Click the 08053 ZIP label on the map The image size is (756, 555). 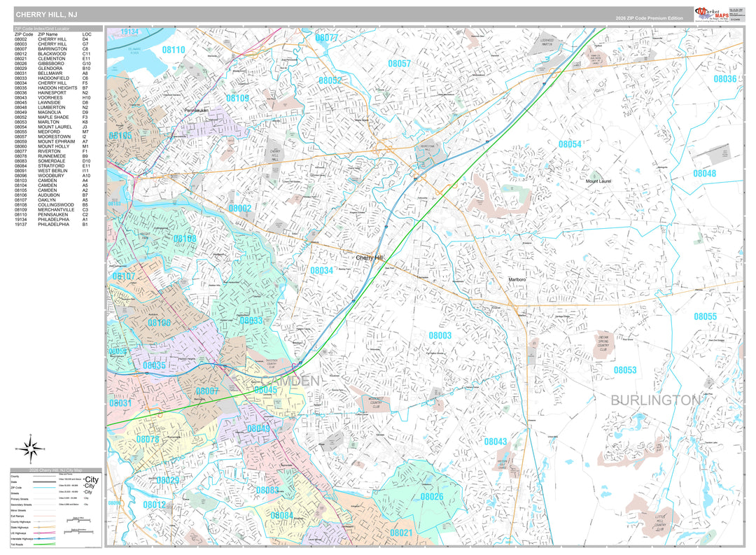coord(625,370)
